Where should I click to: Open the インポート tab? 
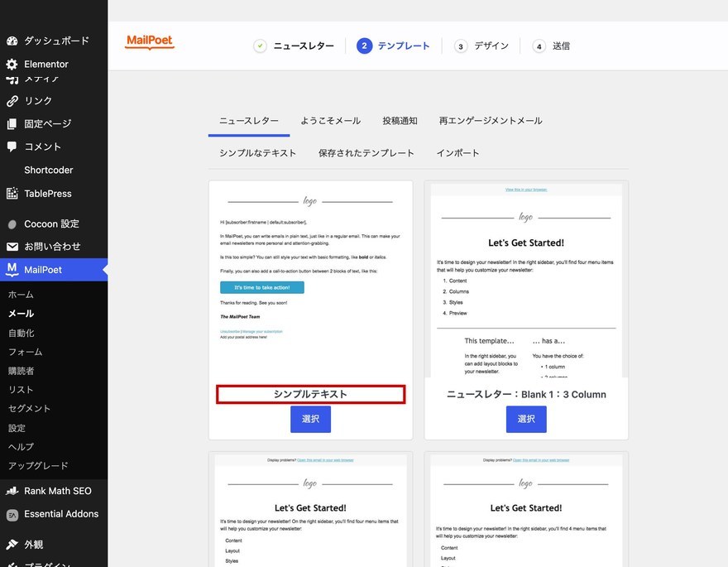pos(457,153)
